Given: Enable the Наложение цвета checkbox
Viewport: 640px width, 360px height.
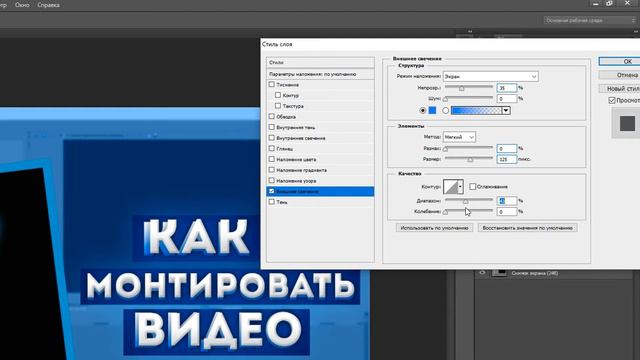Looking at the screenshot, I should tap(272, 159).
